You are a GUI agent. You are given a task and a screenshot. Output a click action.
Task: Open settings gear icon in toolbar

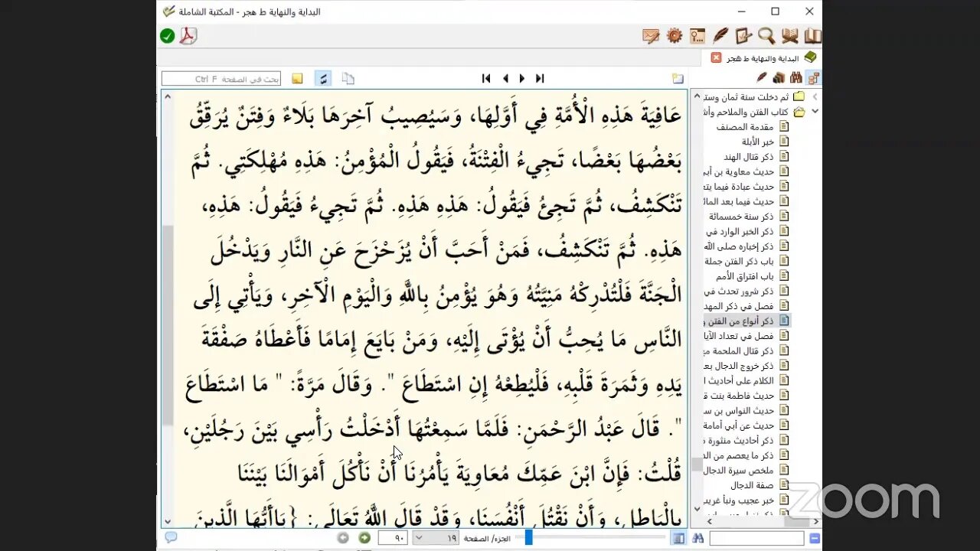[x=675, y=36]
